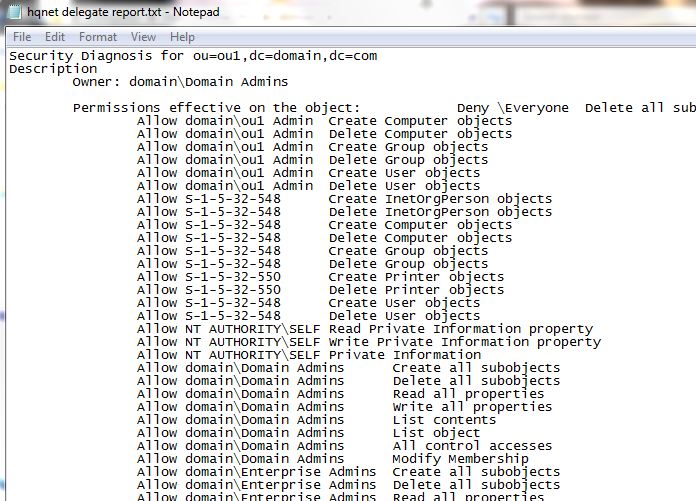Open the View menu

tap(143, 37)
